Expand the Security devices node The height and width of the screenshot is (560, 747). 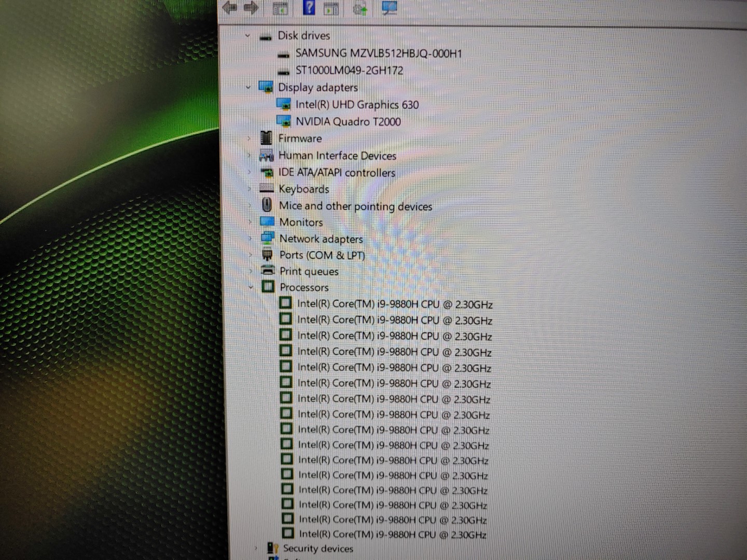255,548
